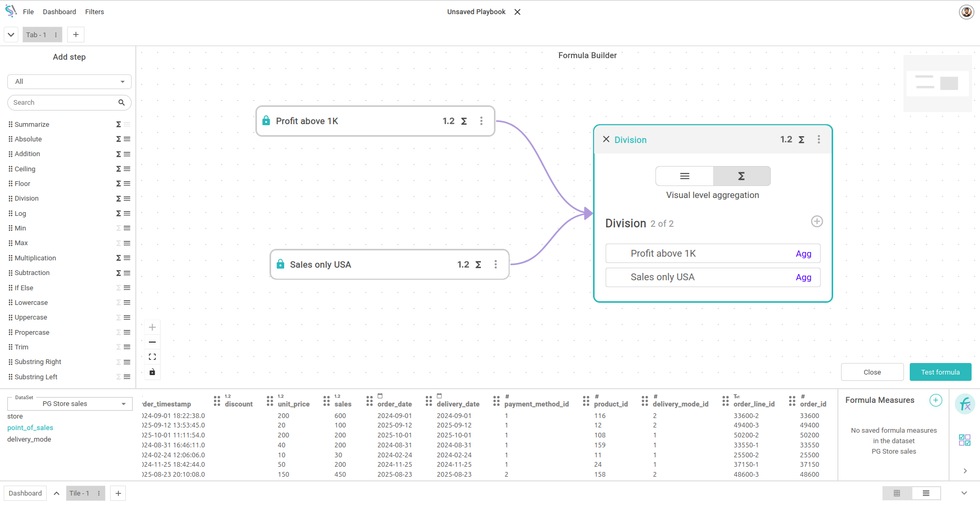
Task: Expand the tab list chevron beside Tab - 1
Action: tap(11, 35)
